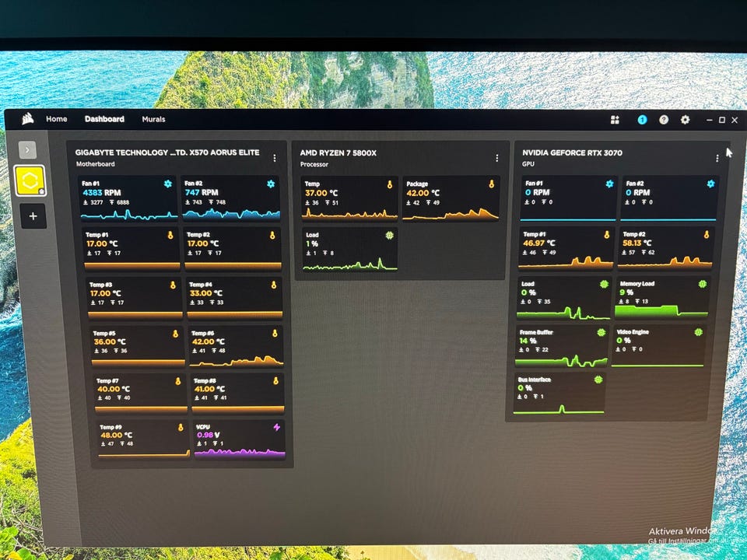Go to the Home tab
This screenshot has height=560, width=747.
pos(56,119)
